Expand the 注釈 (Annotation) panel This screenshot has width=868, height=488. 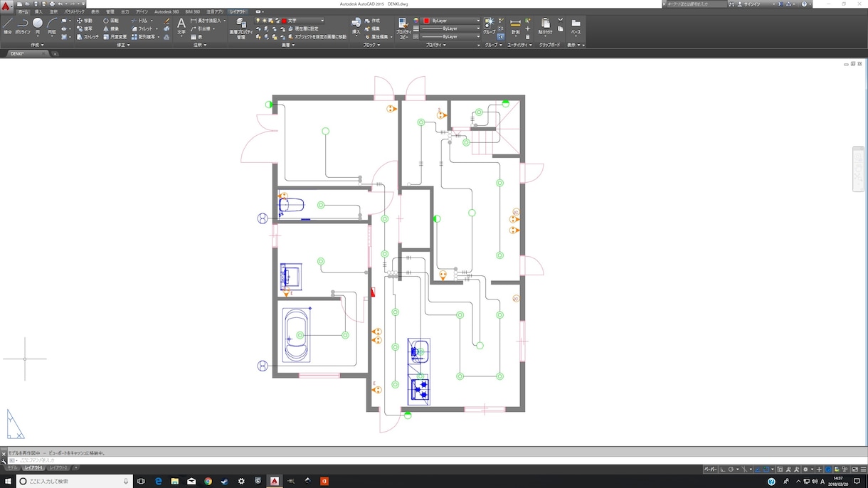[x=200, y=45]
